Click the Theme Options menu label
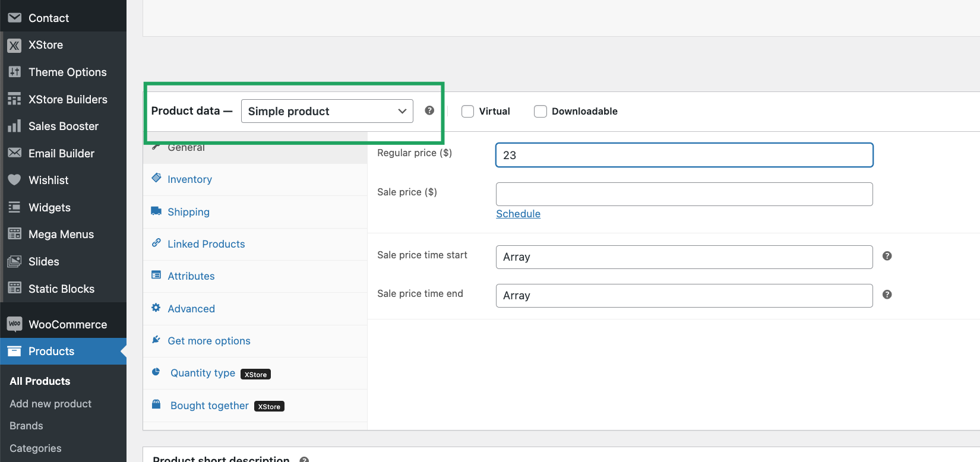The image size is (980, 462). coord(68,72)
